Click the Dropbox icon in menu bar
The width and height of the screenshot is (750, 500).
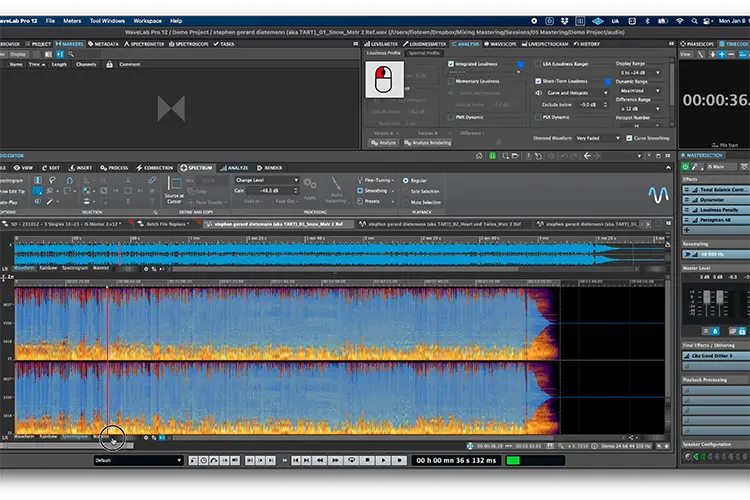(x=564, y=21)
